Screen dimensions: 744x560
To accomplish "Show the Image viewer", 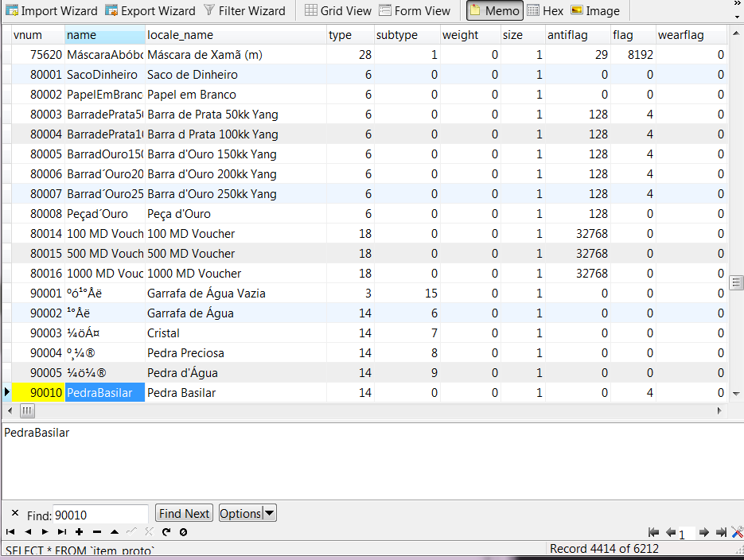I will tap(595, 10).
